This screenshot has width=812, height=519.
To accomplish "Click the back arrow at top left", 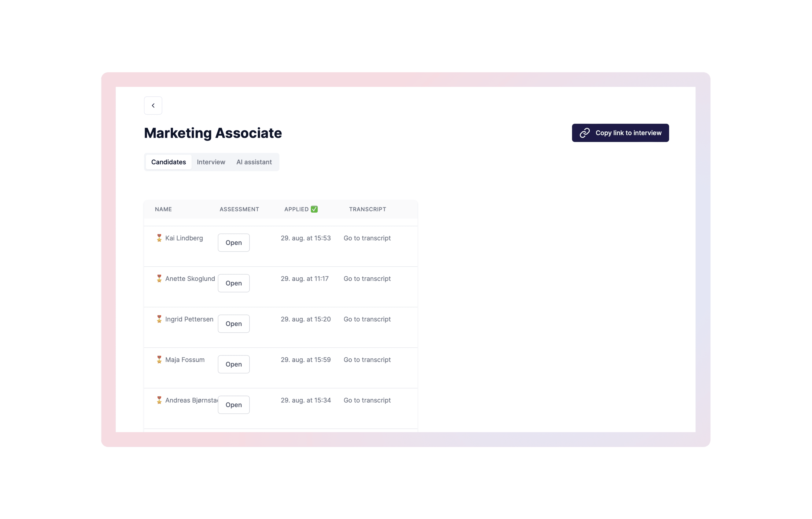I will coord(153,105).
